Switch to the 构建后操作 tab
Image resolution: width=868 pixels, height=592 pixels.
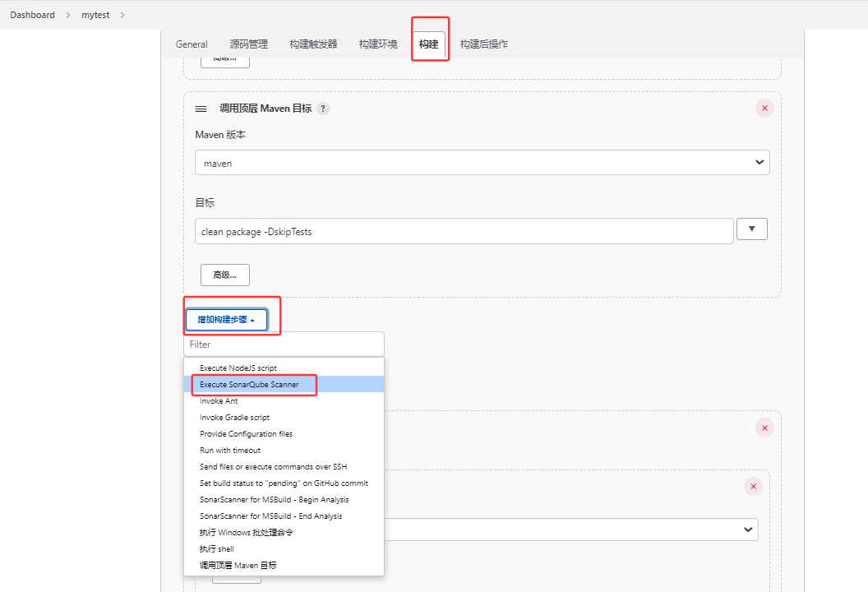484,44
